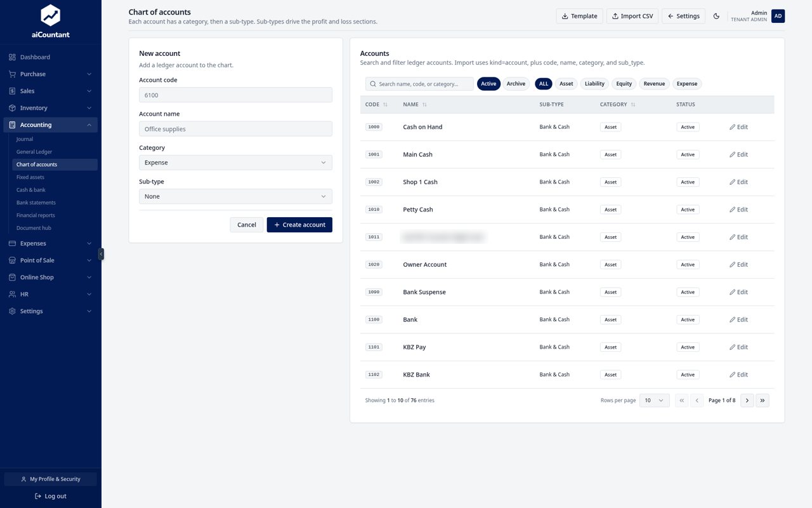
Task: Go to next page arrow
Action: point(747,401)
